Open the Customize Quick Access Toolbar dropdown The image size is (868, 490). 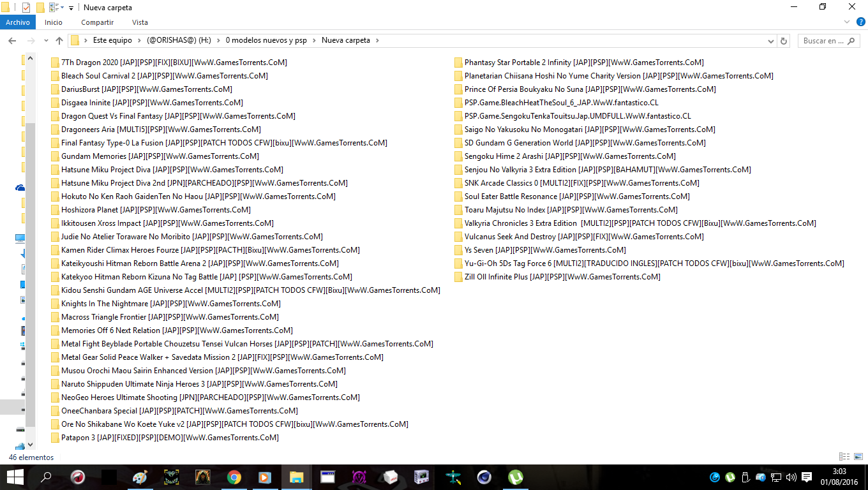[x=71, y=8]
